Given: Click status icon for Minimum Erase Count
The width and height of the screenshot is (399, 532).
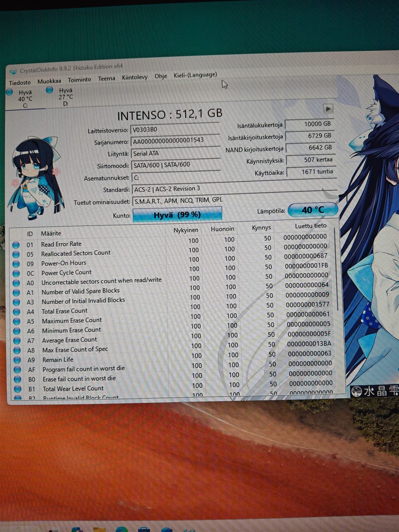Looking at the screenshot, I should pos(17,331).
